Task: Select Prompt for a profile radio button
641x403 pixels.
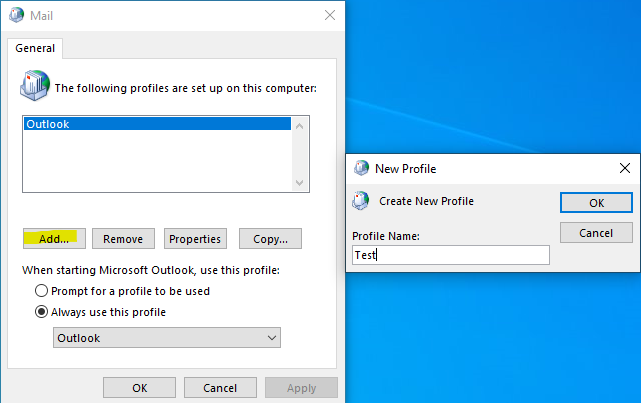Action: [41, 291]
